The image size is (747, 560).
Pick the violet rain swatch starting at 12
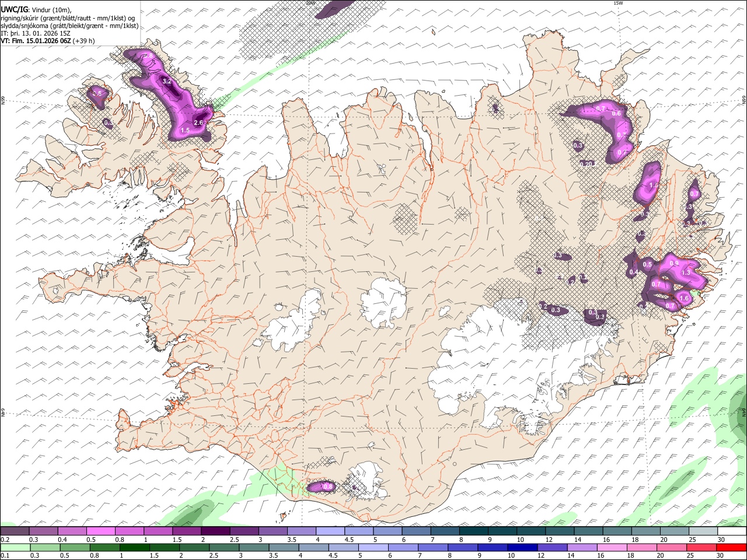point(552,547)
